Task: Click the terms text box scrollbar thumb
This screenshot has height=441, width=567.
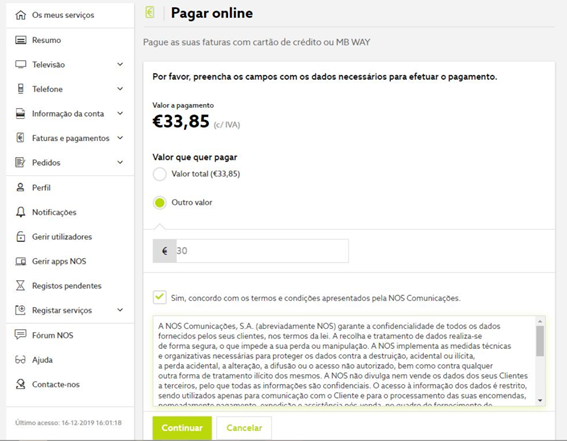Action: [x=540, y=341]
